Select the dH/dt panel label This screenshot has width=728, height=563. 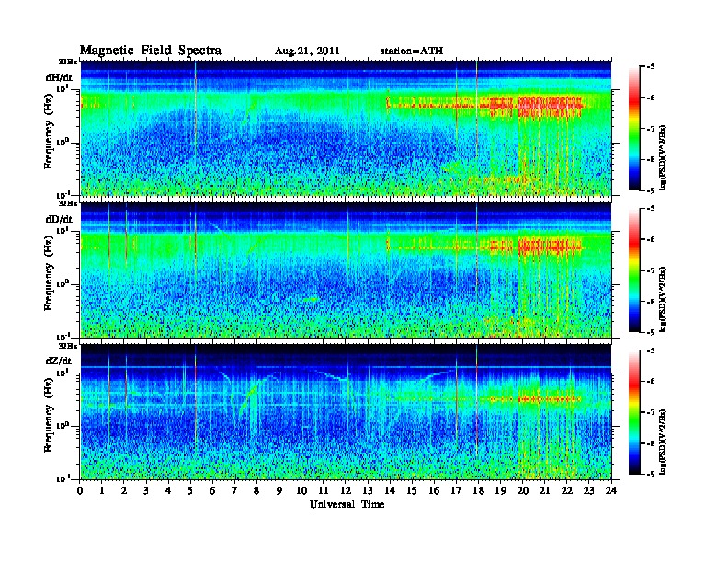(59, 77)
